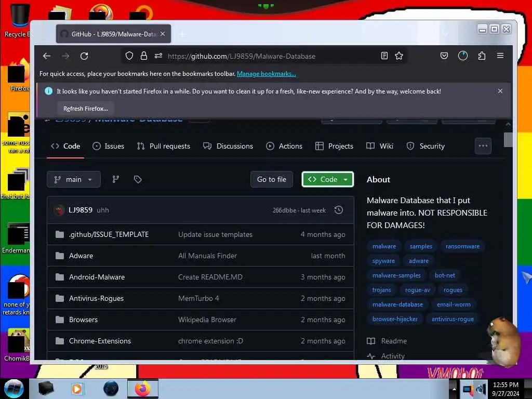This screenshot has height=399, width=532.
Task: Open the extensions puzzle icon
Action: (x=482, y=56)
